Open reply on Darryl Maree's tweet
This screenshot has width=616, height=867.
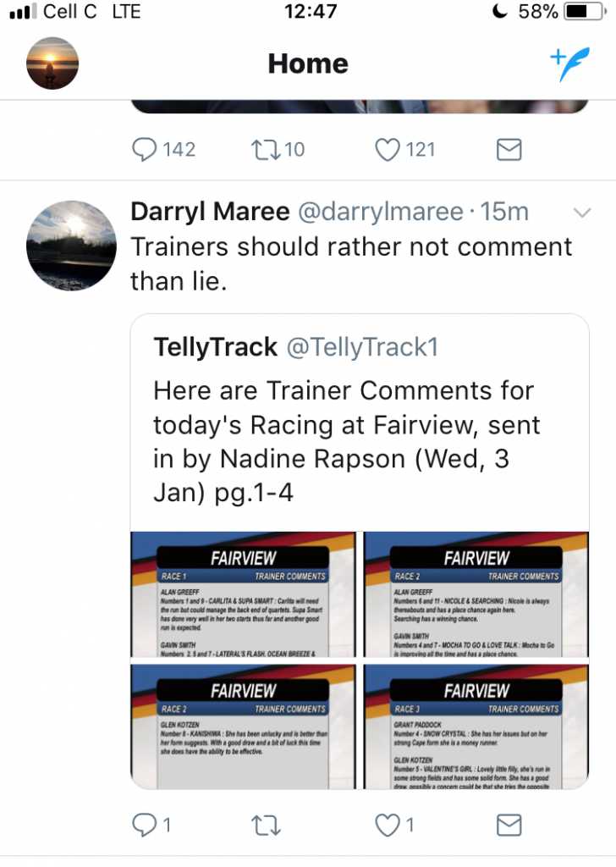[144, 825]
